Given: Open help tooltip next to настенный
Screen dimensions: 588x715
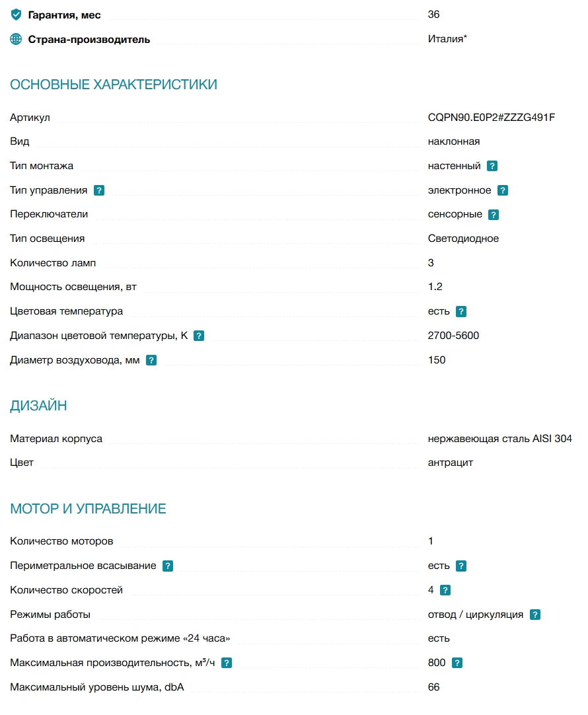Looking at the screenshot, I should point(492,166).
